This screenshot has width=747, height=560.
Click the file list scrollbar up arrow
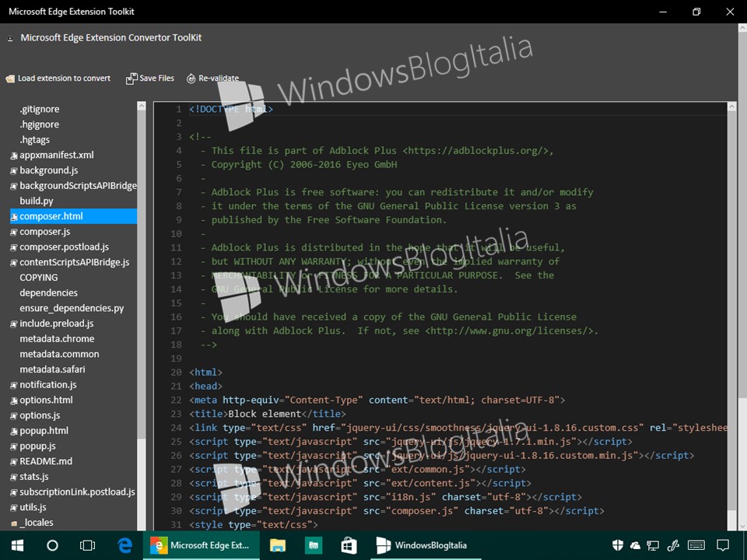click(142, 107)
